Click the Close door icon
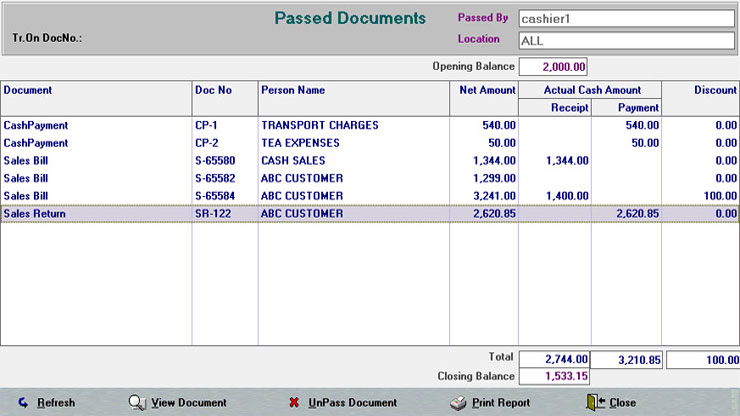 pyautogui.click(x=596, y=402)
